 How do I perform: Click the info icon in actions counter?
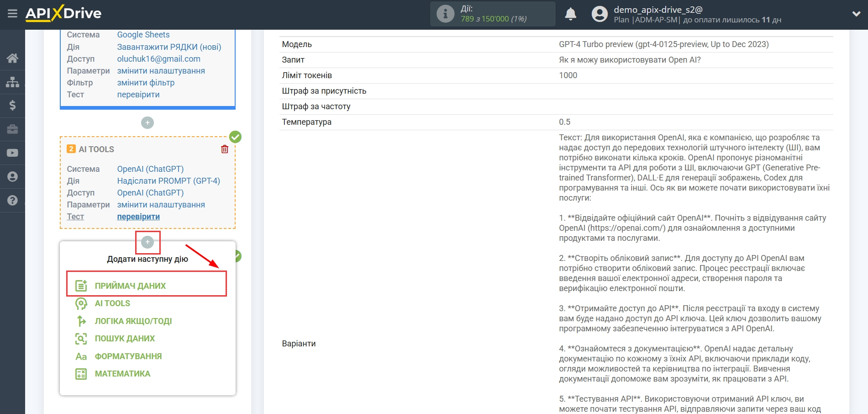coord(445,14)
